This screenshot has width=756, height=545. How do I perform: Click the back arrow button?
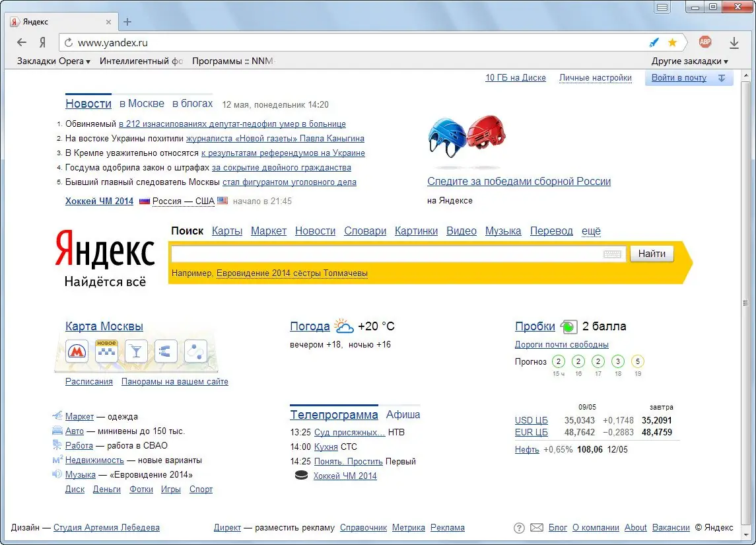22,42
